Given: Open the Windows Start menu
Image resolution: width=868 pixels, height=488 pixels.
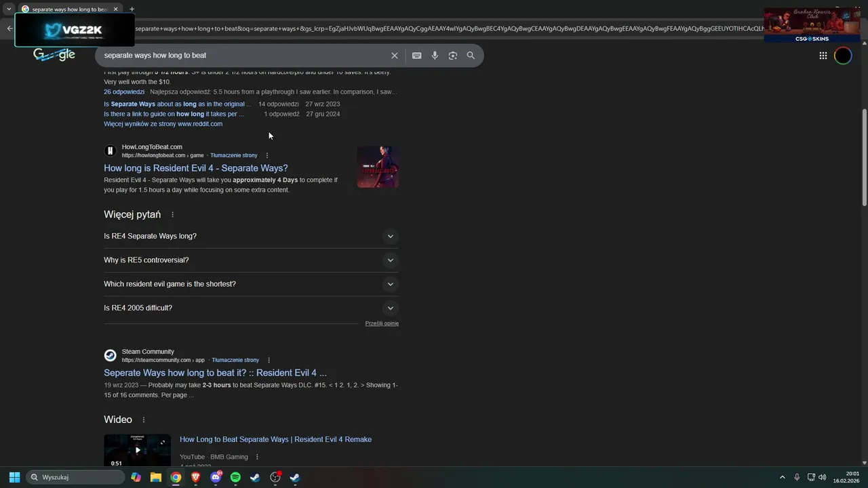Looking at the screenshot, I should [x=14, y=477].
